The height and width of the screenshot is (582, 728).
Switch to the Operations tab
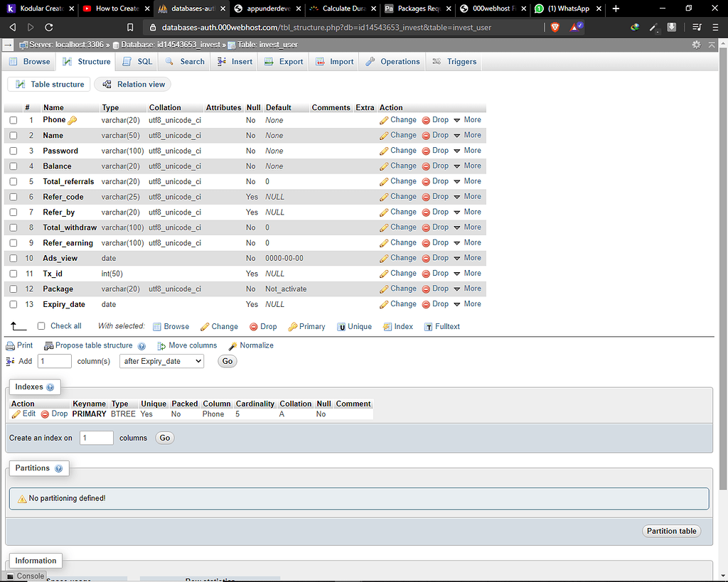pyautogui.click(x=392, y=62)
